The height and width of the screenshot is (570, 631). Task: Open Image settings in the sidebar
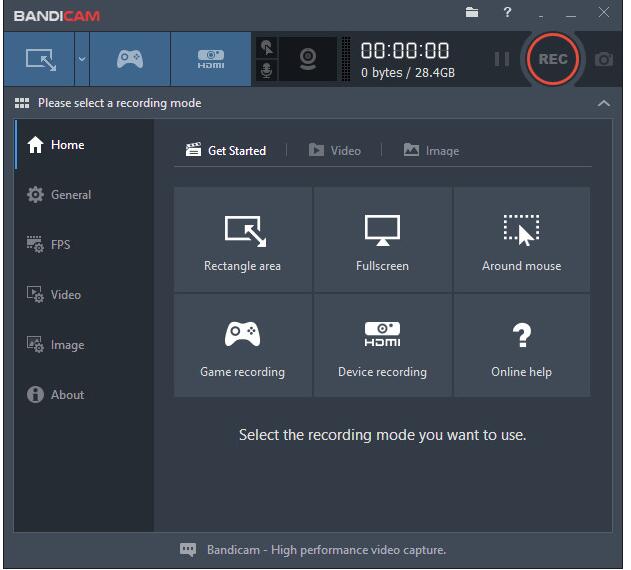(84, 345)
